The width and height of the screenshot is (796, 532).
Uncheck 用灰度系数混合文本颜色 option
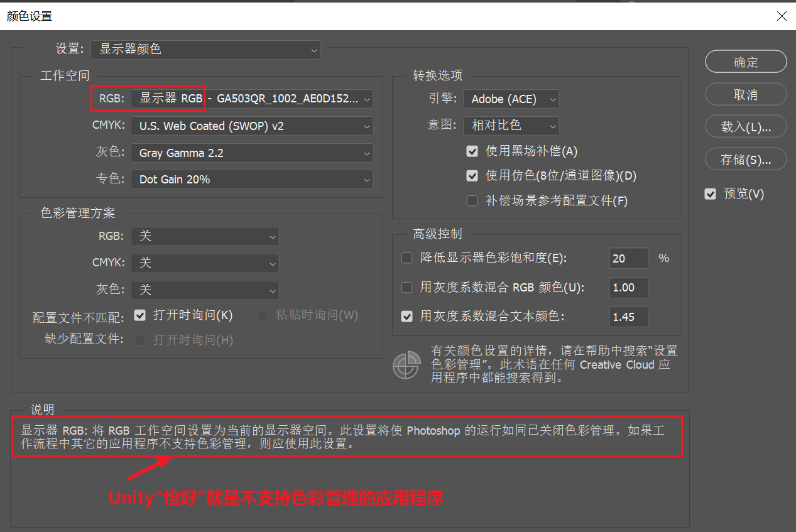point(406,317)
